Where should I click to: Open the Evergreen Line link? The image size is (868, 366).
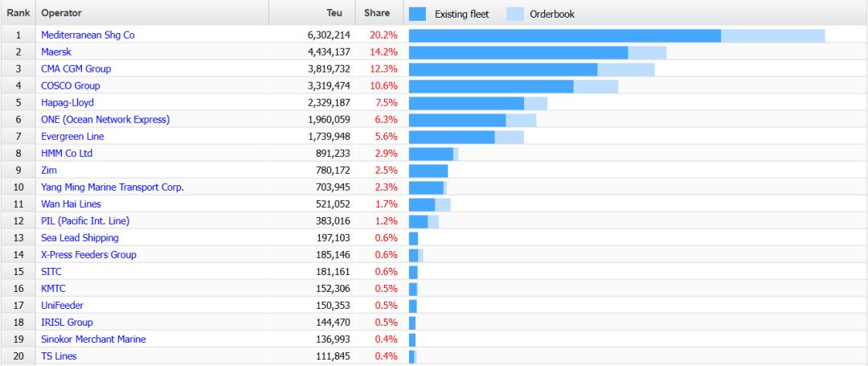pyautogui.click(x=72, y=137)
